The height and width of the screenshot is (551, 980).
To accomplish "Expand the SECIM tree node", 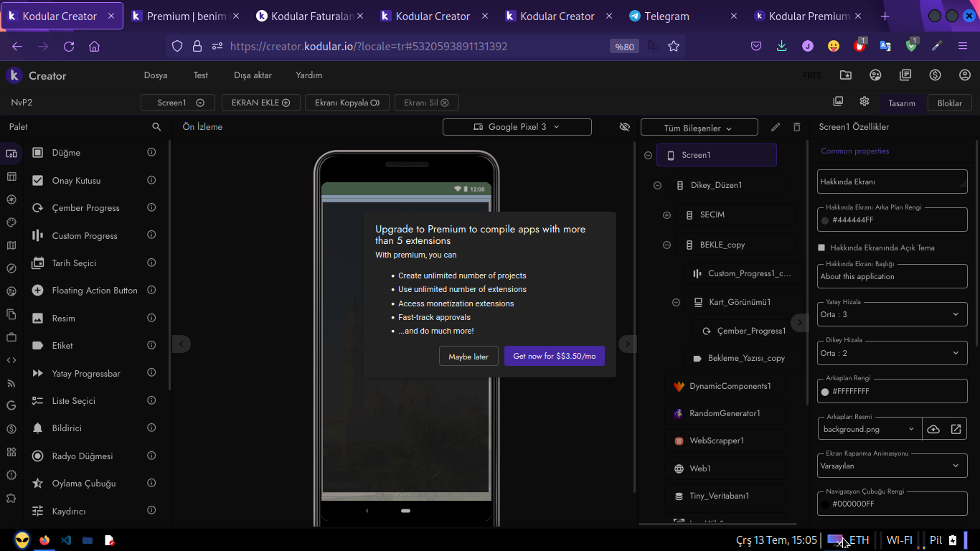I will [x=666, y=215].
